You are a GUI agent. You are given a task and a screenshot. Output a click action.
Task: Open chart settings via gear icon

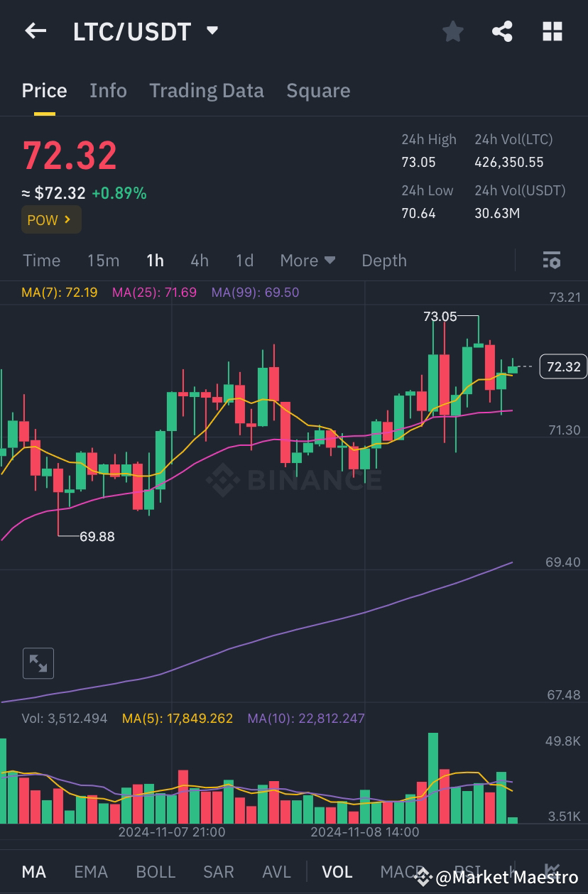(552, 261)
